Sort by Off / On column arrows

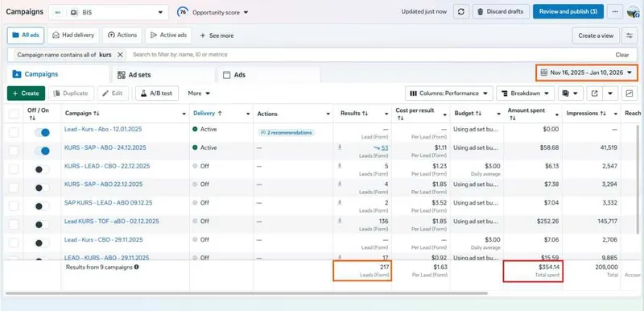coord(32,118)
